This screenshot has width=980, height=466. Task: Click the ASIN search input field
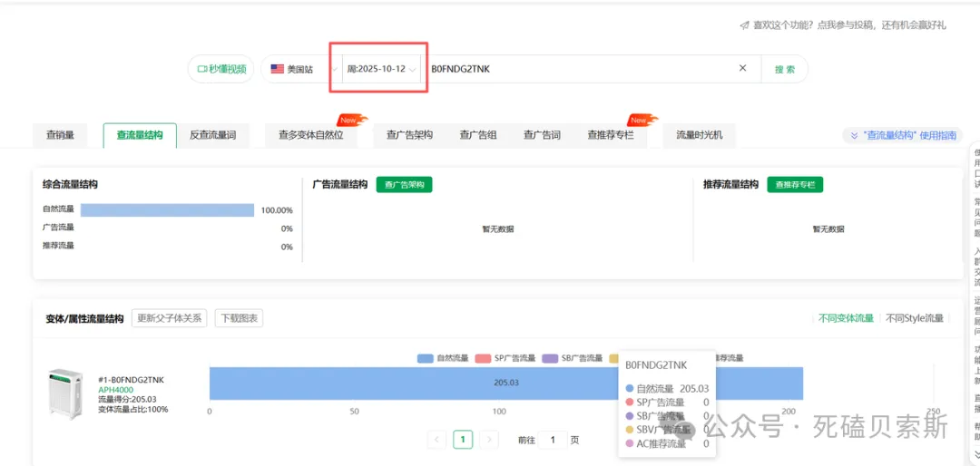pos(581,69)
